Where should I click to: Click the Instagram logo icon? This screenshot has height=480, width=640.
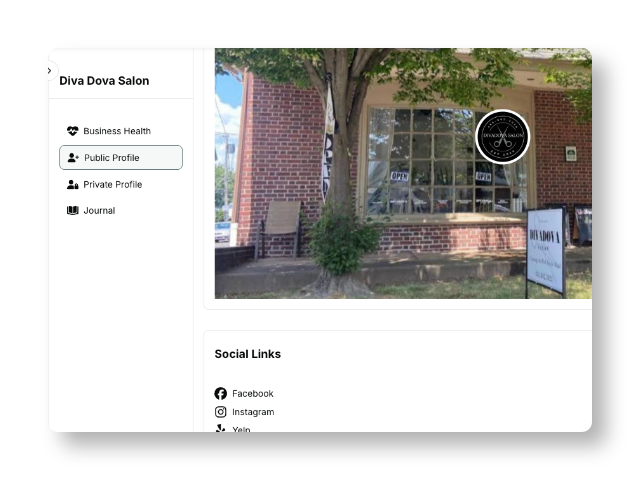(x=220, y=412)
